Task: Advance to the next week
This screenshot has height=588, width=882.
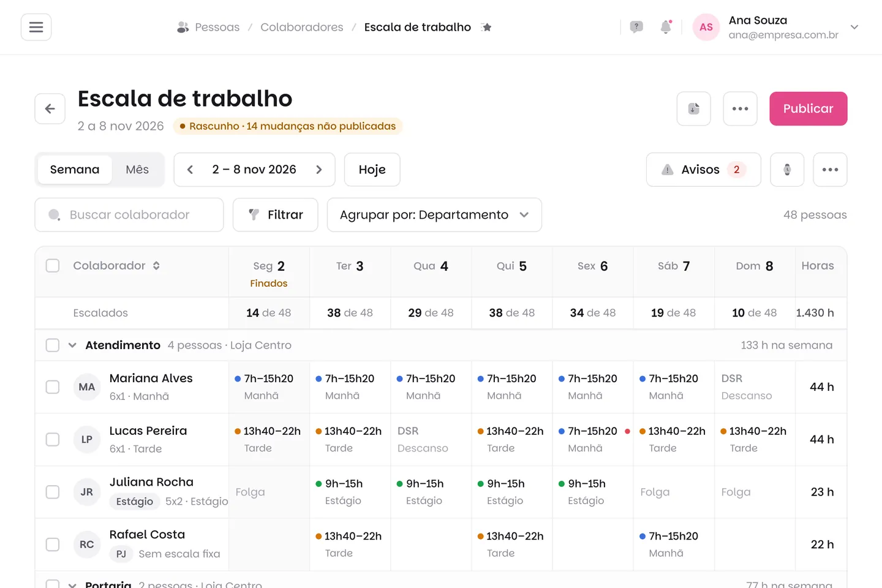Action: [x=318, y=170]
